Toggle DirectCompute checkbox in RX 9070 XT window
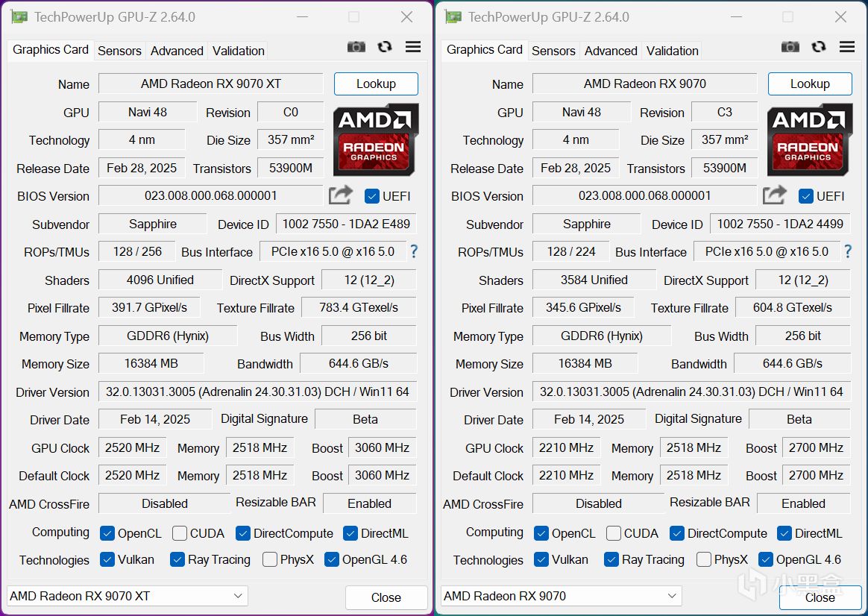The height and width of the screenshot is (616, 868). pyautogui.click(x=243, y=533)
